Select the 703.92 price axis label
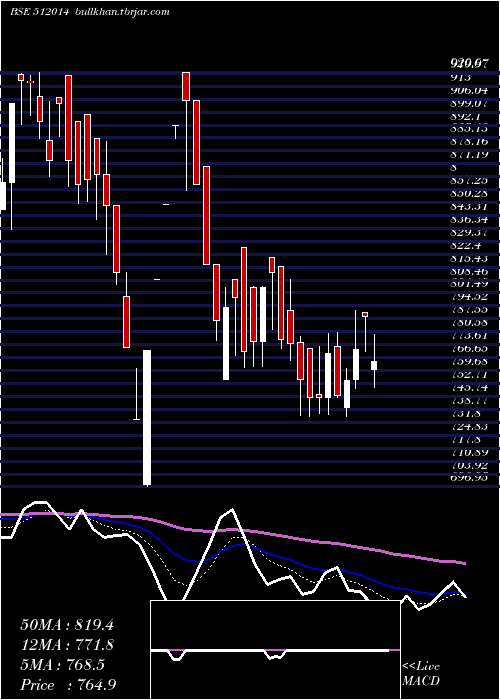The width and height of the screenshot is (500, 700). coord(468,467)
